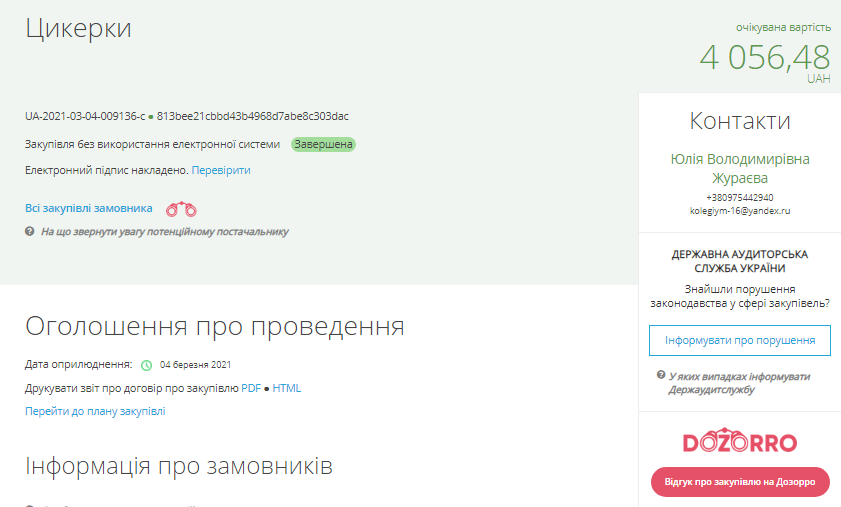Click the phone number +380975442940
This screenshot has width=841, height=507.
pos(739,198)
